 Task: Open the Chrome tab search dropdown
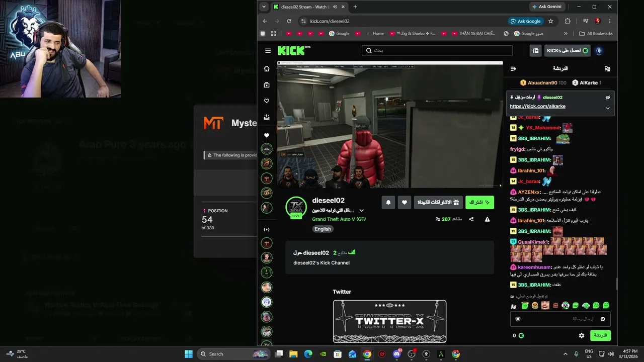coord(264,7)
